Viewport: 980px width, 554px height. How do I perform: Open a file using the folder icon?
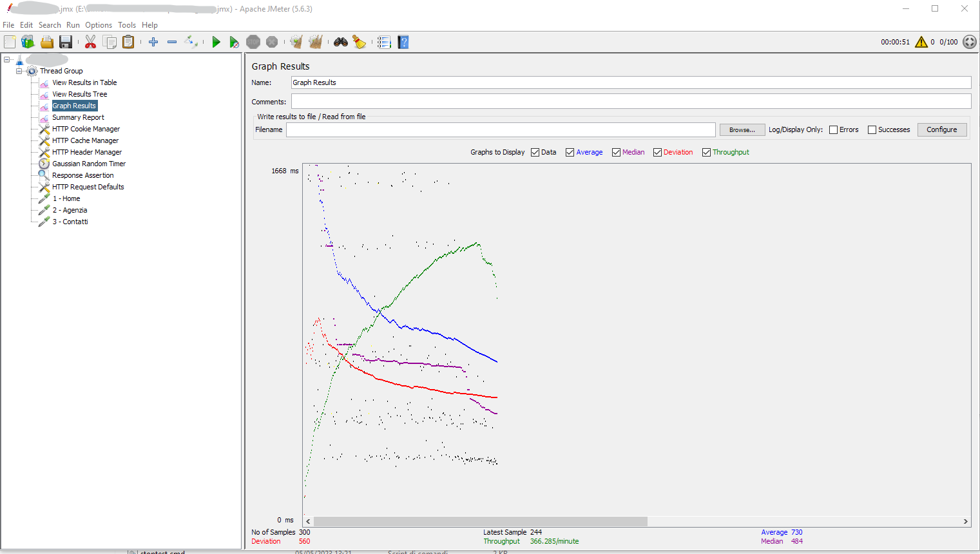[47, 42]
